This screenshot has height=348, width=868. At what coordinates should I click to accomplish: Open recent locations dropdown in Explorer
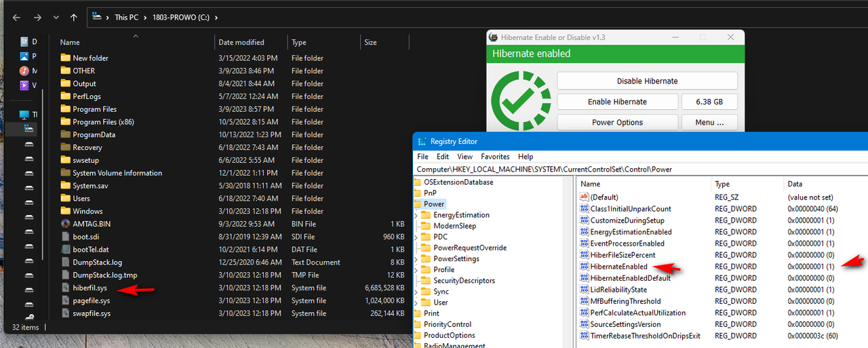(56, 17)
